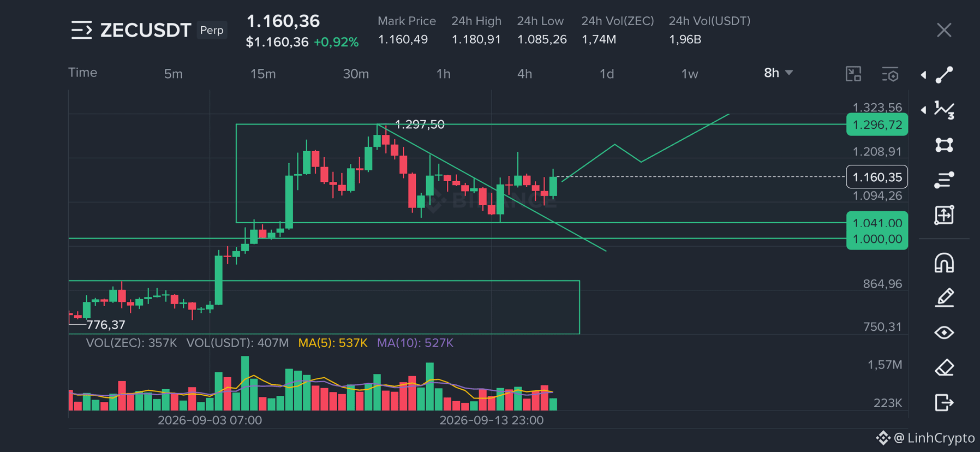Viewport: 980px width, 452px height.
Task: Switch to the 4h timeframe
Action: 524,74
